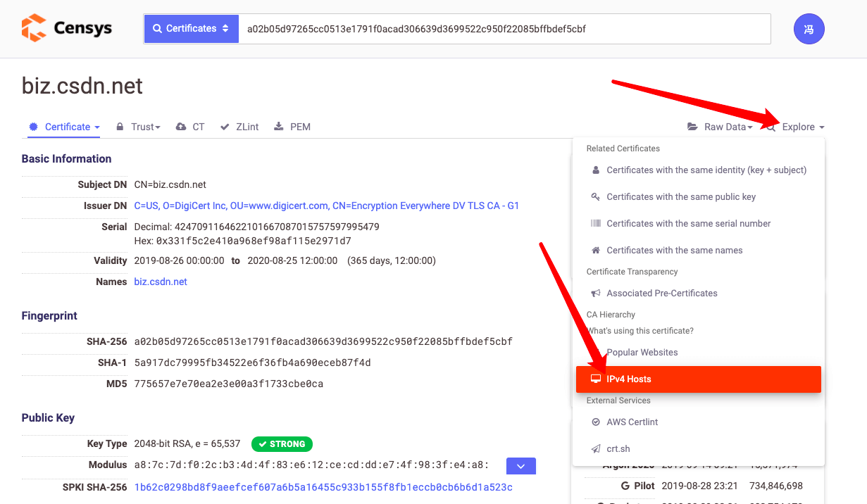Viewport: 867px width, 504px height.
Task: Select Certificates with the same names
Action: coord(699,250)
